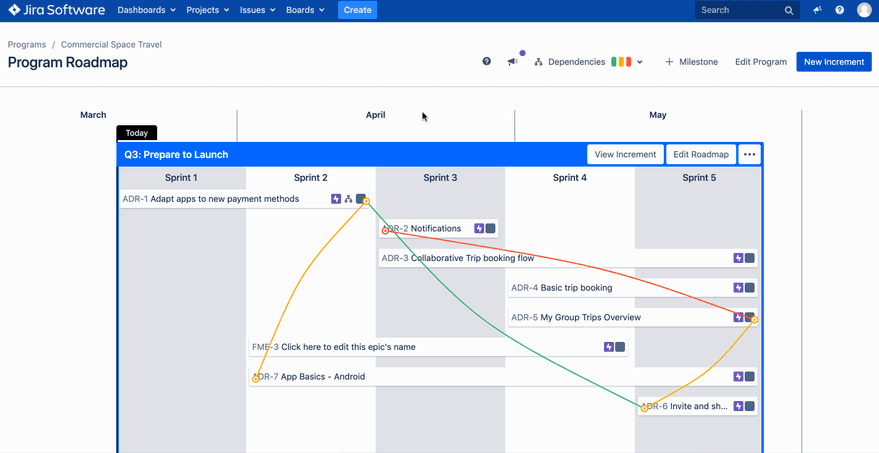Click the gray status square on ADR-7
Viewport: 879px width, 453px height.
pyautogui.click(x=750, y=377)
